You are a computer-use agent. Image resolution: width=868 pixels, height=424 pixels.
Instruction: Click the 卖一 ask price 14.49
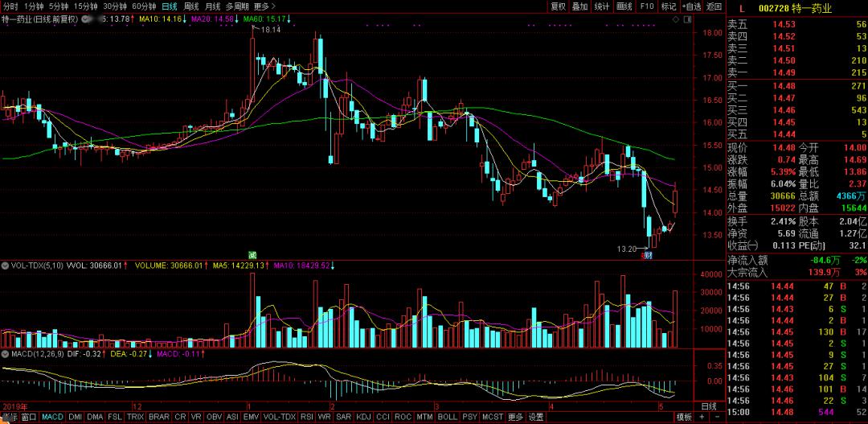click(784, 72)
